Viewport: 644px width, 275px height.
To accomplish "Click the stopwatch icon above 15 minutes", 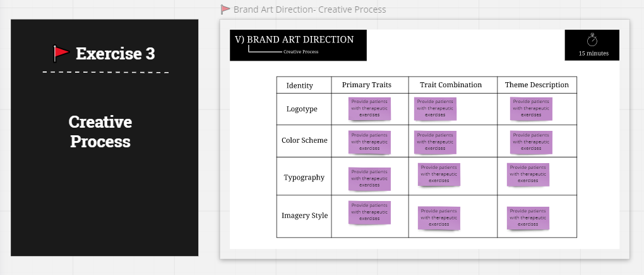I will pyautogui.click(x=592, y=40).
